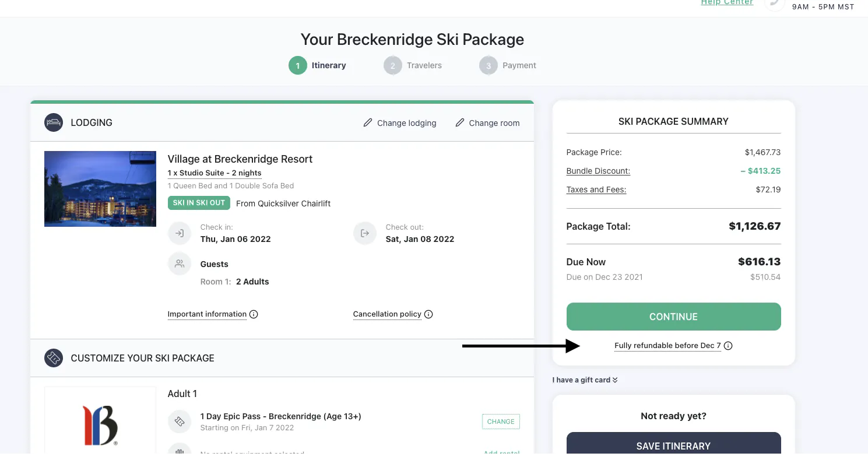Select the Itinerary step
This screenshot has height=460, width=868.
(318, 65)
